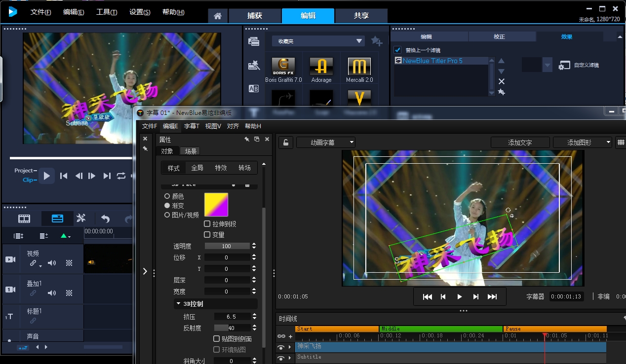Expand the Subtitle layer arrow
626x364 pixels.
pyautogui.click(x=290, y=357)
